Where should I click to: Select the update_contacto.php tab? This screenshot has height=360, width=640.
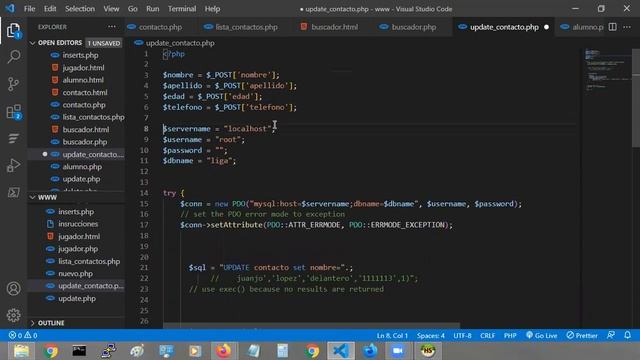pos(504,27)
